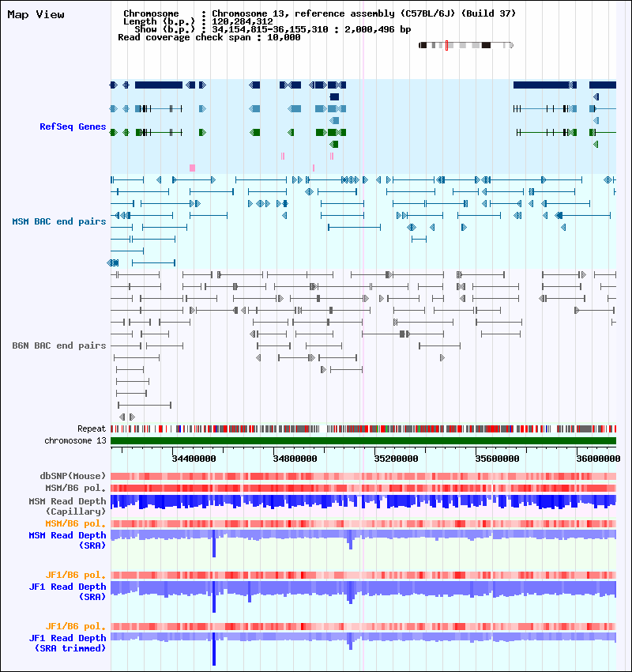
Task: Select the B6N BAC end pairs label
Action: 59,345
